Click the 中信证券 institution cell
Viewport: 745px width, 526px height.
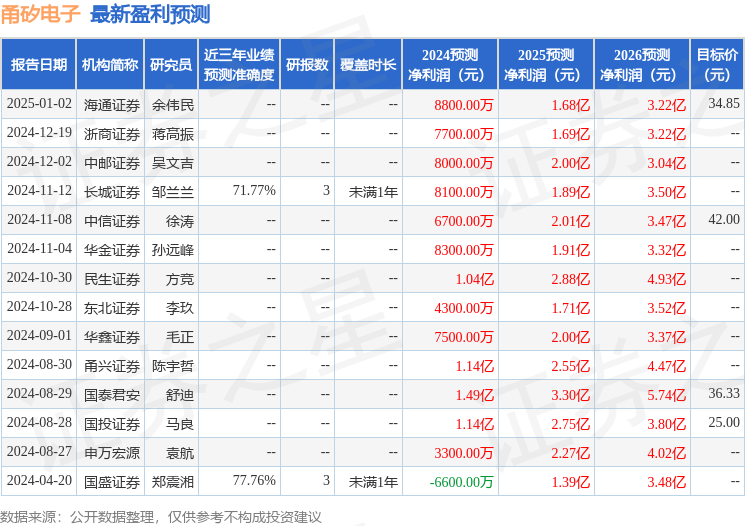click(112, 221)
